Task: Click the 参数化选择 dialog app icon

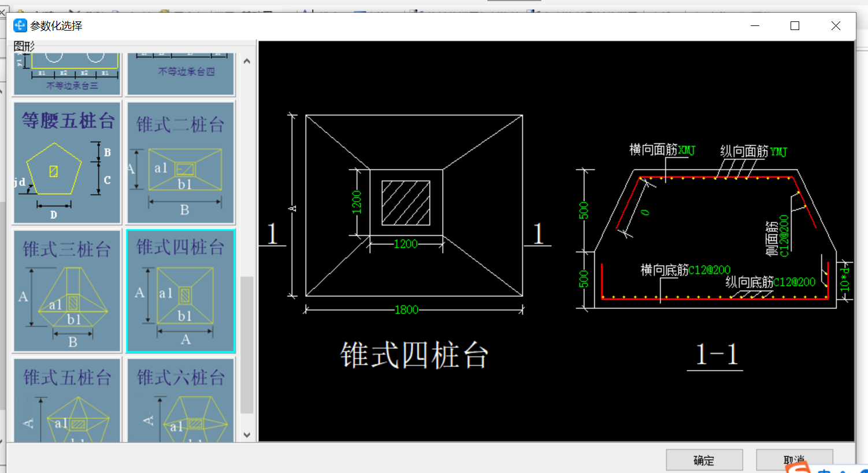Action: (20, 25)
